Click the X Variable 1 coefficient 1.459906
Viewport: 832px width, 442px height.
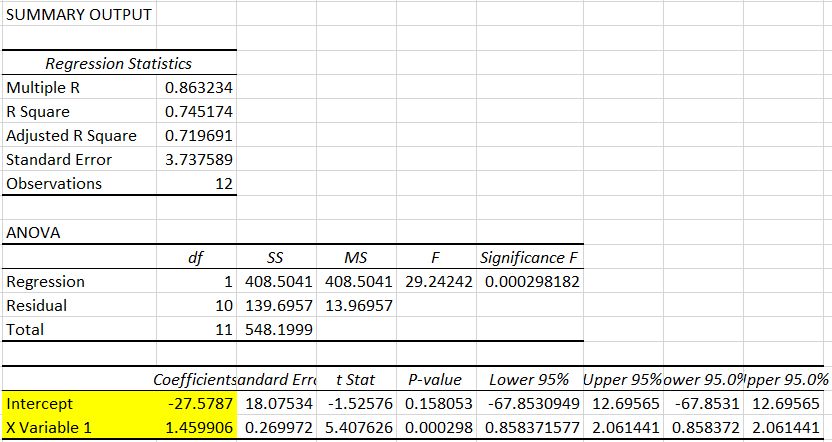click(198, 428)
